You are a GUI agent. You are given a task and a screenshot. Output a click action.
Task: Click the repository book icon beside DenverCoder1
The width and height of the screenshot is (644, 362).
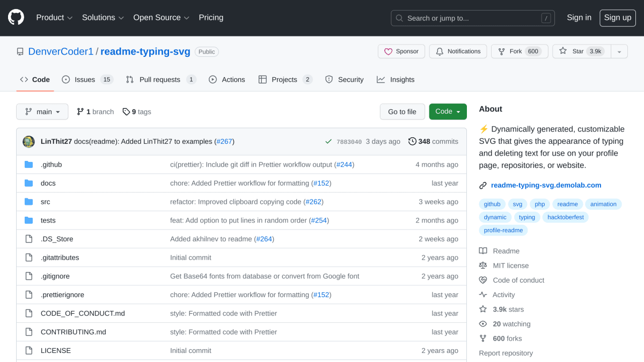point(20,52)
